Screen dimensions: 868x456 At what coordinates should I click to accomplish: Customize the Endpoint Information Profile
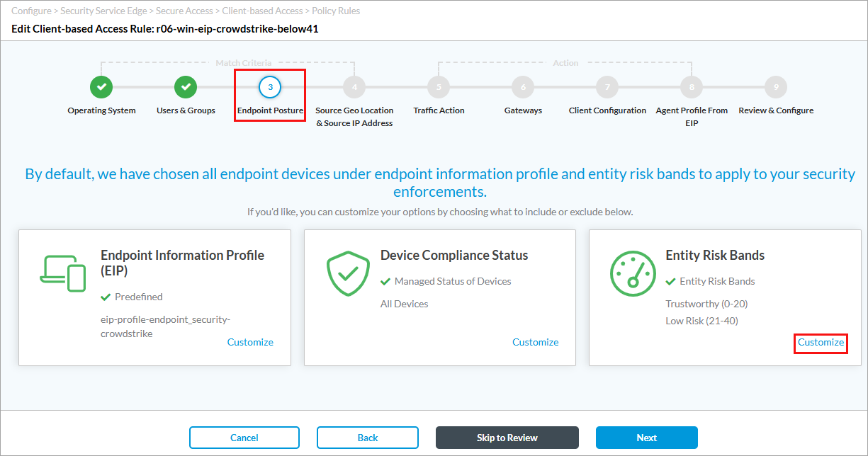[x=250, y=342]
